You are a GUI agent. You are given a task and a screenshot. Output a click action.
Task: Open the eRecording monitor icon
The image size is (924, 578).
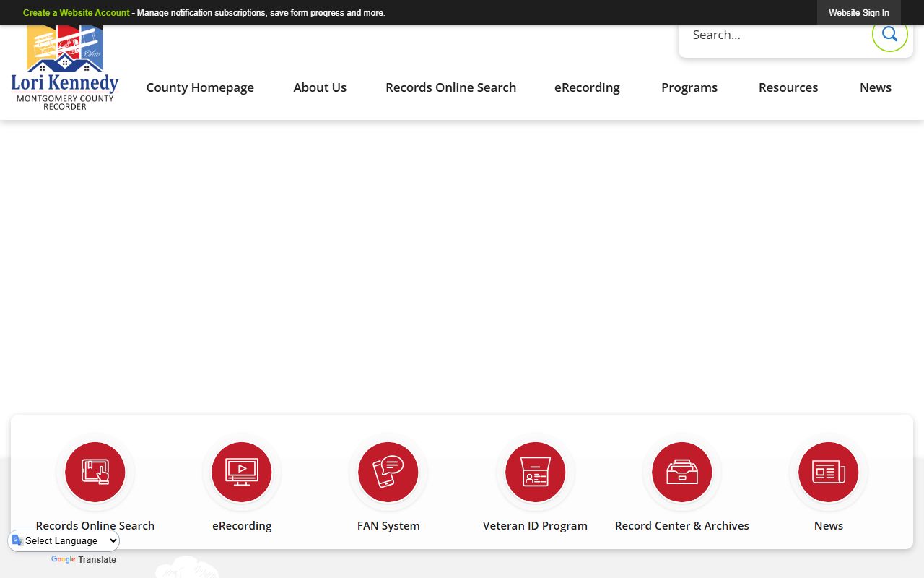[x=242, y=472]
